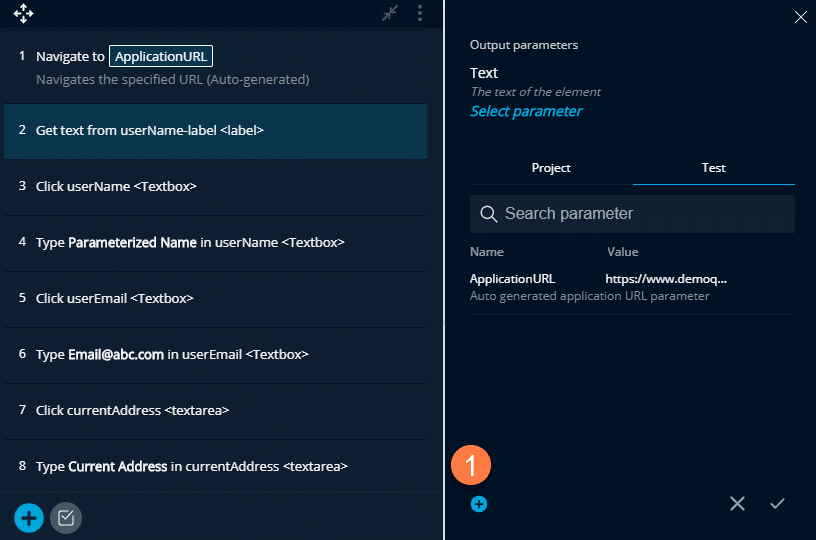Click the search magnifier icon
The height and width of the screenshot is (540, 816).
point(489,214)
